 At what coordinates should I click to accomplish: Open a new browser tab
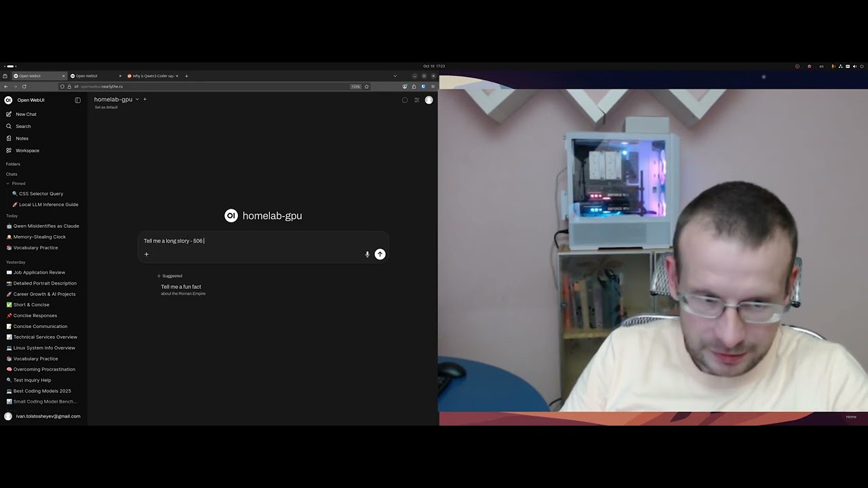click(186, 76)
